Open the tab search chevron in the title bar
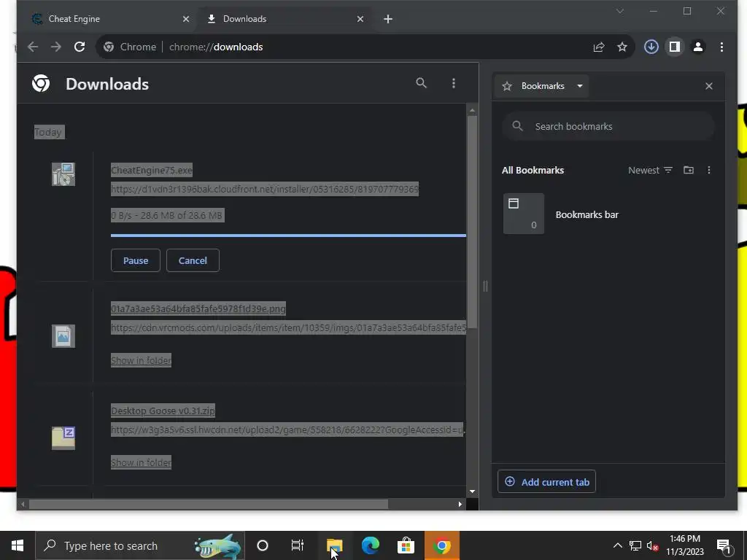The image size is (747, 560). [620, 11]
